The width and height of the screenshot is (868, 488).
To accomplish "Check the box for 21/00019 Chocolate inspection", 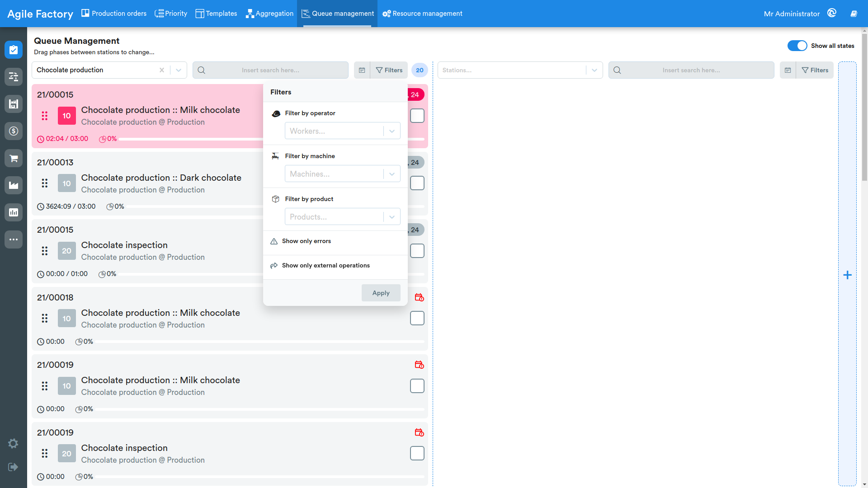I will pyautogui.click(x=417, y=453).
